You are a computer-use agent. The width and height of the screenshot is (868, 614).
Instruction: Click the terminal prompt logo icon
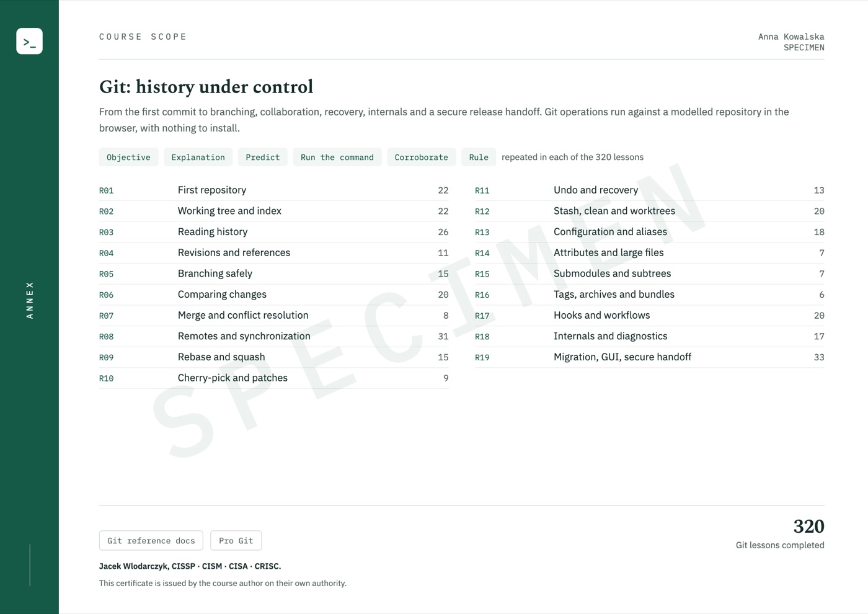coord(29,41)
